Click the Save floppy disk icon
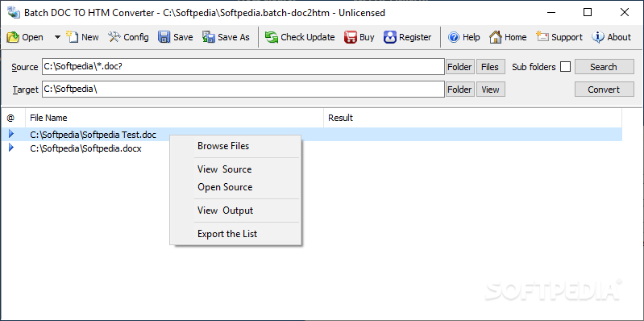Screen dimensions: 644x321 point(164,37)
